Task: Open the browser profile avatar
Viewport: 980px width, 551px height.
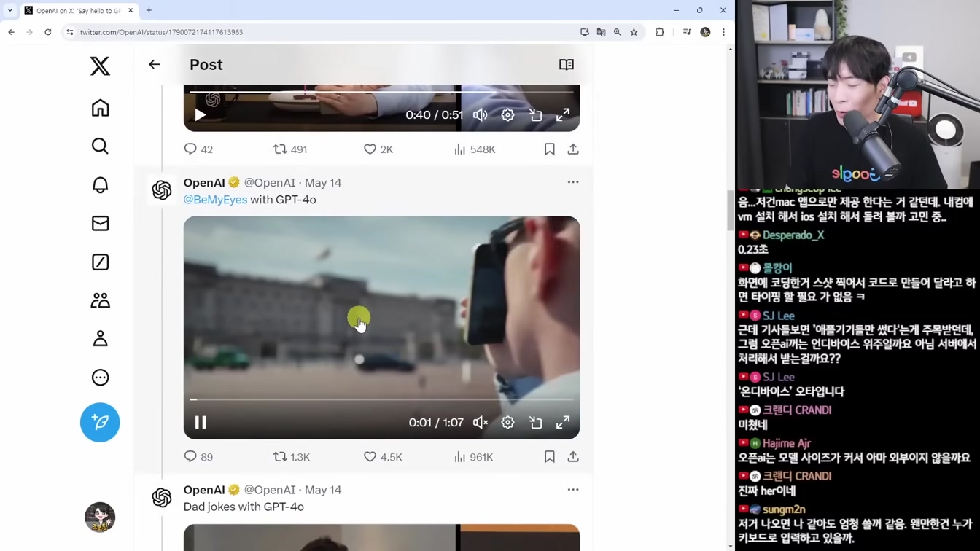Action: click(x=705, y=32)
